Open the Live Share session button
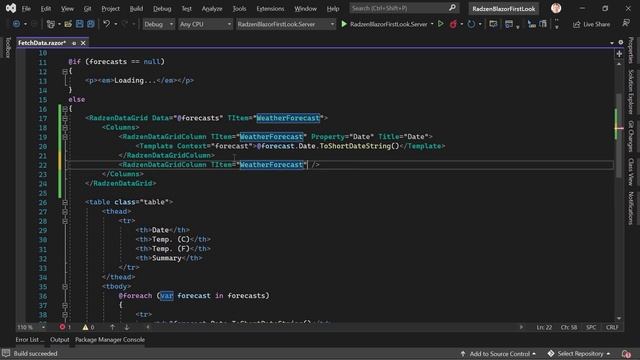640x360 pixels. click(x=591, y=24)
